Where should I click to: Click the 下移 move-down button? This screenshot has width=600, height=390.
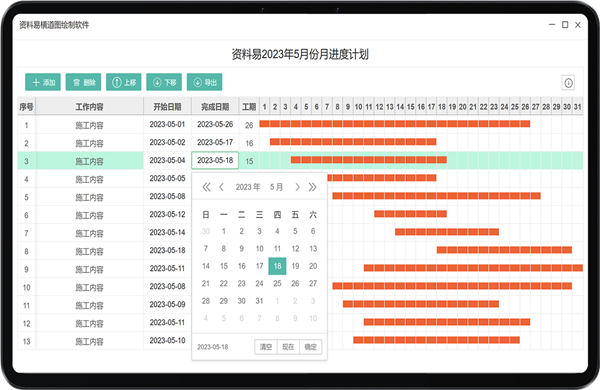pos(164,82)
